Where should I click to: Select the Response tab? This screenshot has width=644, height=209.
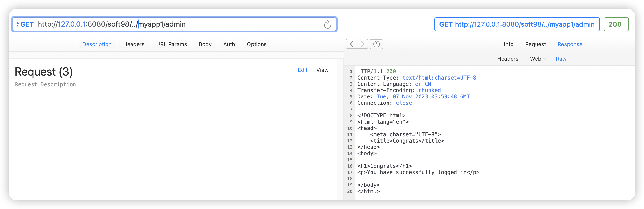[x=570, y=44]
